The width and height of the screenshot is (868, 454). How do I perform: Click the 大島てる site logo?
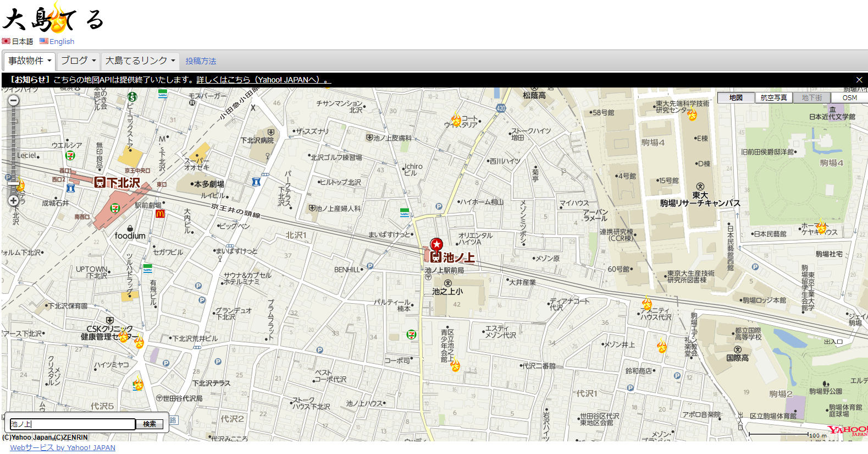[x=53, y=18]
